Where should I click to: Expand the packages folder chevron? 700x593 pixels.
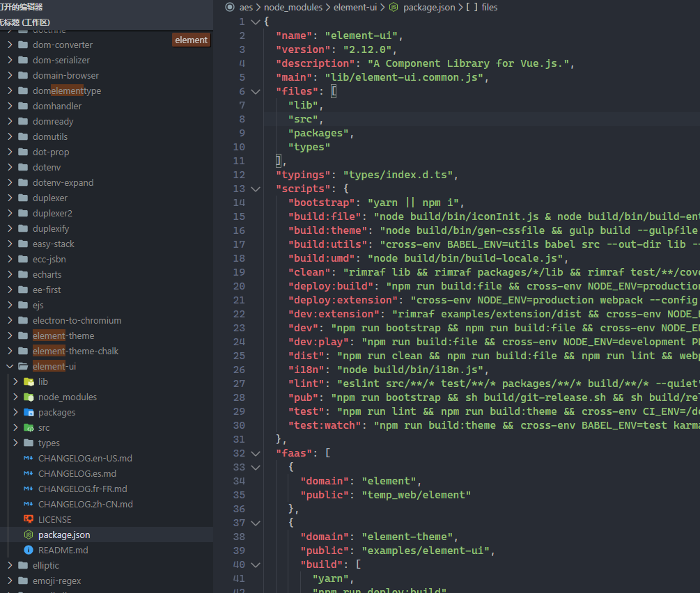click(x=15, y=412)
